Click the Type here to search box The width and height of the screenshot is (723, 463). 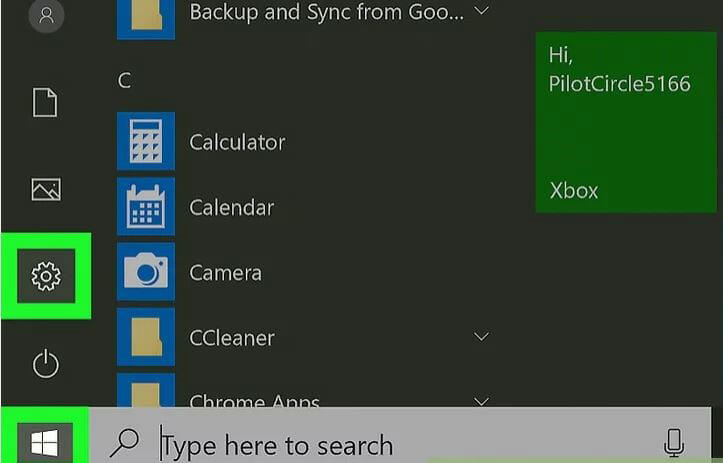400,435
